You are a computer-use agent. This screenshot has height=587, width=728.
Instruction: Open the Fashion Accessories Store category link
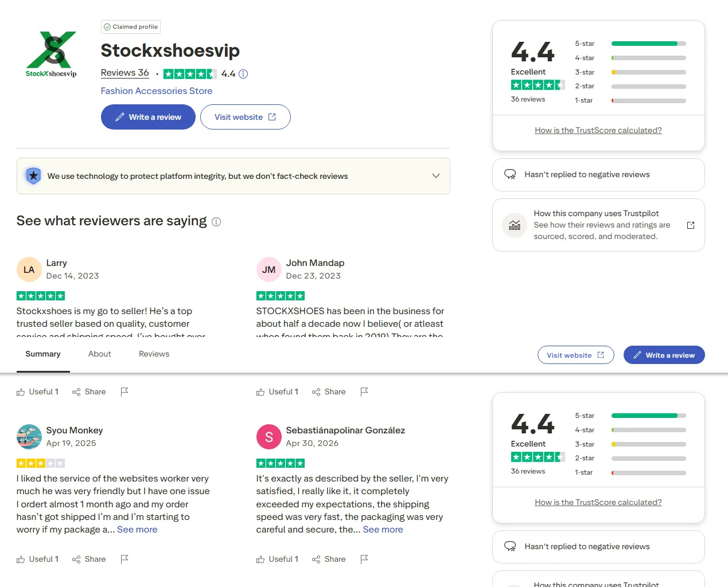156,91
